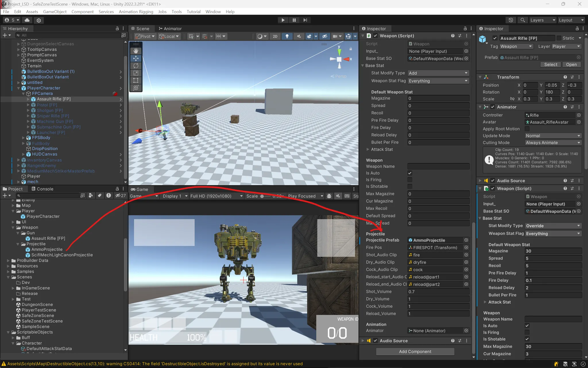The width and height of the screenshot is (588, 368).
Task: Click the Shot_Volume input field
Action: pos(438,292)
